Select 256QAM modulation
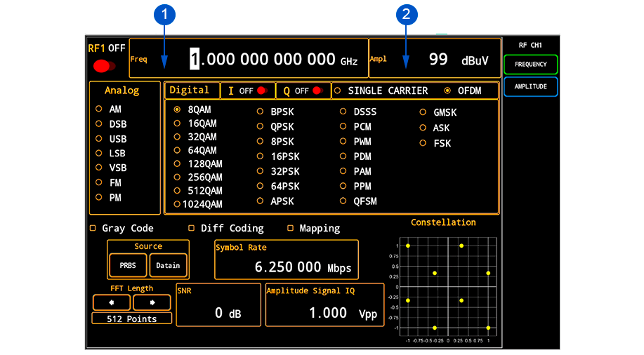644x355 pixels. pyautogui.click(x=177, y=177)
